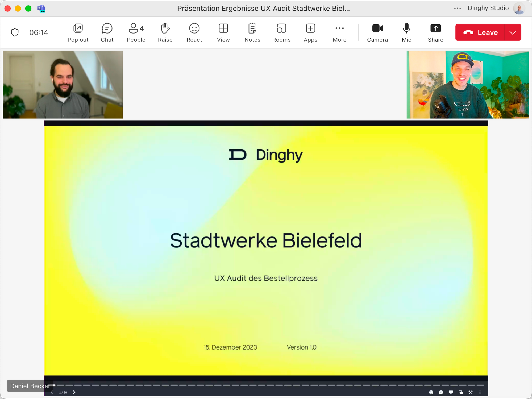This screenshot has height=399, width=532.
Task: Open title bar ellipsis settings menu
Action: point(457,8)
